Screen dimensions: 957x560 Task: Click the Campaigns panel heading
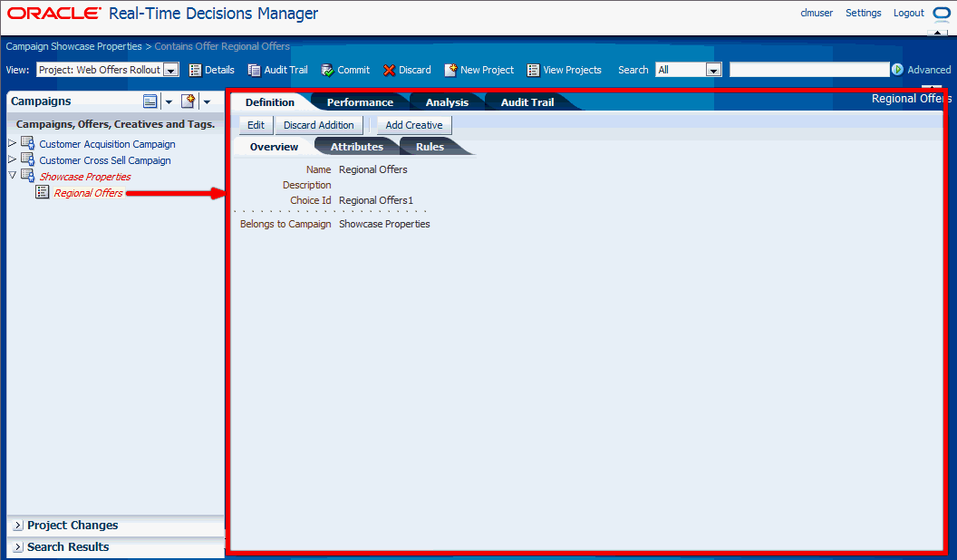(x=41, y=101)
